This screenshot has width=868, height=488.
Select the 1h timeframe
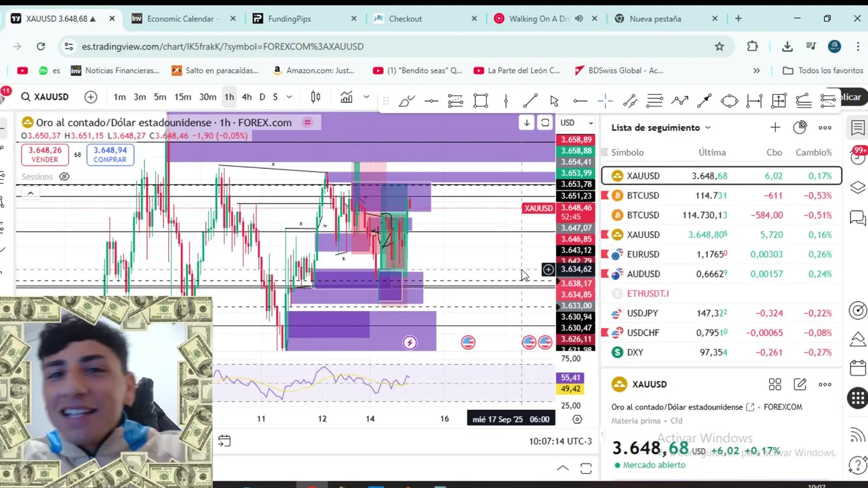[229, 97]
